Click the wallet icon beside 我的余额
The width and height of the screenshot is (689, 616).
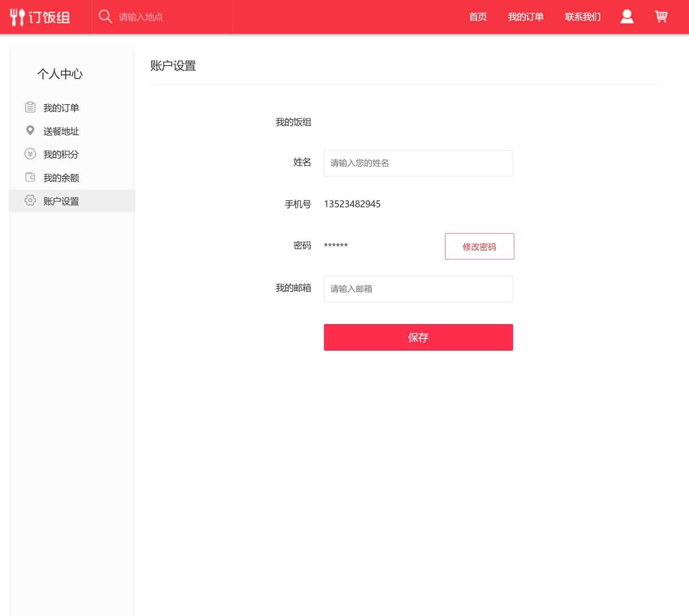tap(30, 177)
